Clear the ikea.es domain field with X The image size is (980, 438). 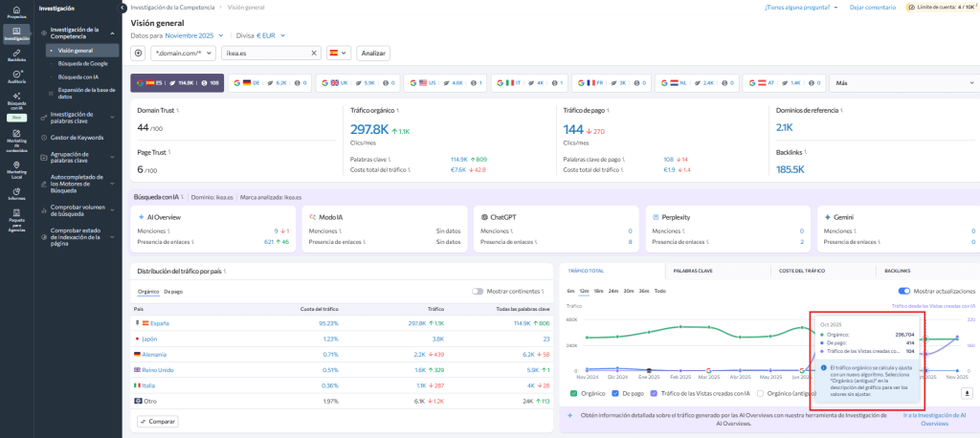point(314,53)
